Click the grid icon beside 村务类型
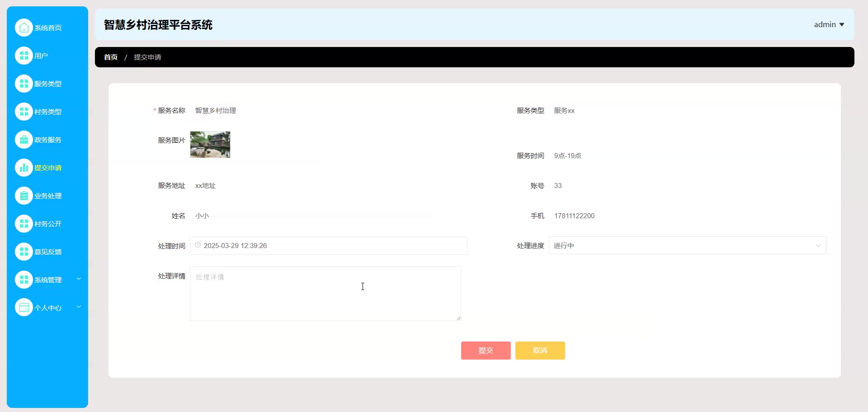This screenshot has width=868, height=412. [24, 112]
